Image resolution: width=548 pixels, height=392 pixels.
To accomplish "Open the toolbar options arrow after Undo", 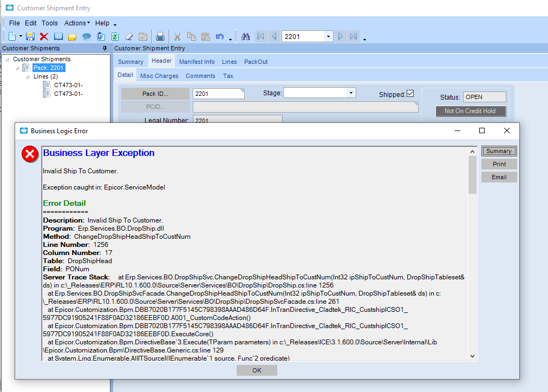I will tap(230, 39).
